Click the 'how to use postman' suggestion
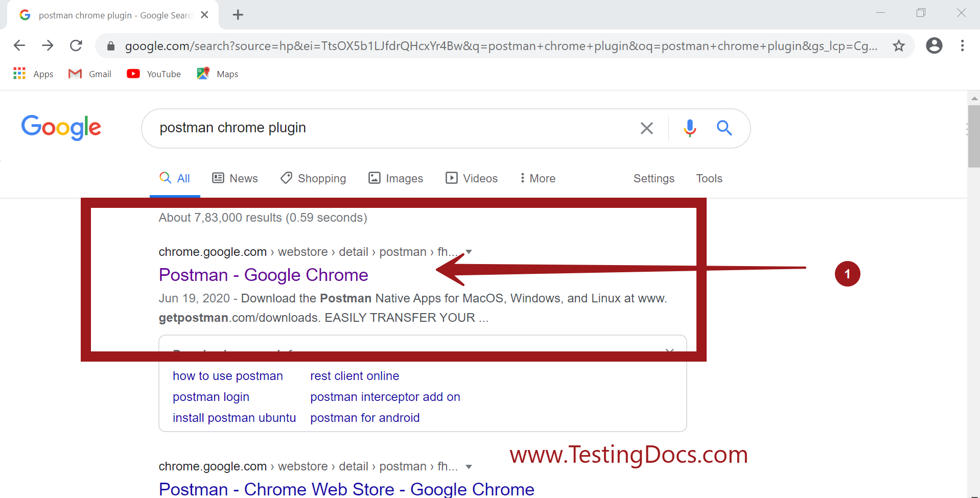Screen dimensions: 980x498 227,376
